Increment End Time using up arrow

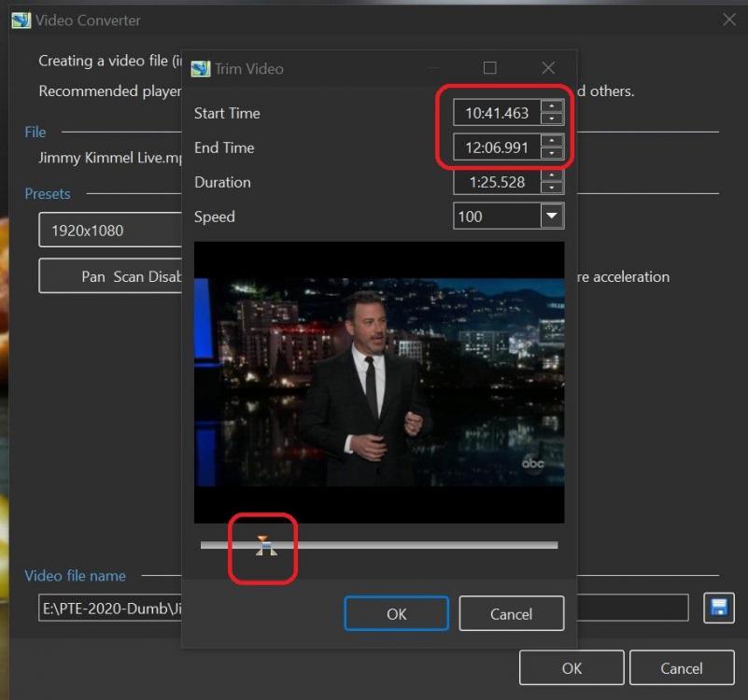pyautogui.click(x=552, y=142)
